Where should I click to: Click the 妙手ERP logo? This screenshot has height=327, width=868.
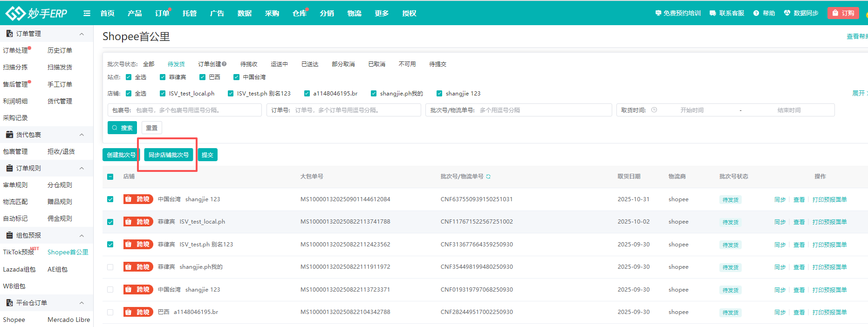click(x=36, y=13)
